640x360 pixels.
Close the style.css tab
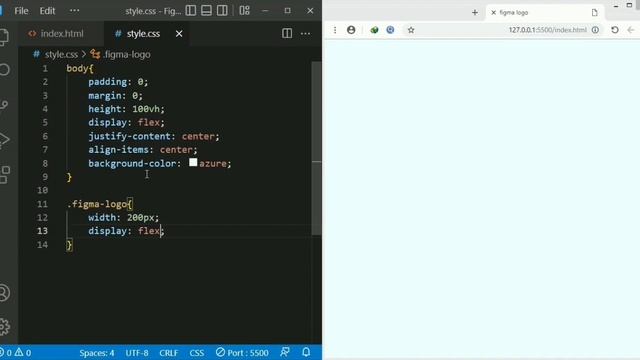(179, 34)
